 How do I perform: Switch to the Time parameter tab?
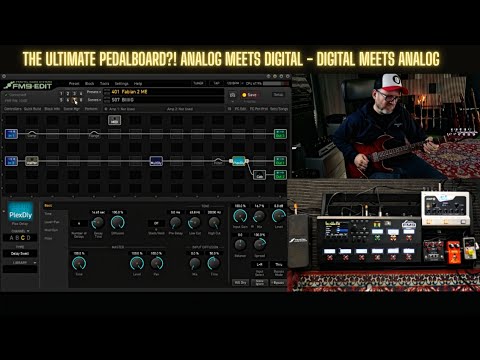click(48, 214)
